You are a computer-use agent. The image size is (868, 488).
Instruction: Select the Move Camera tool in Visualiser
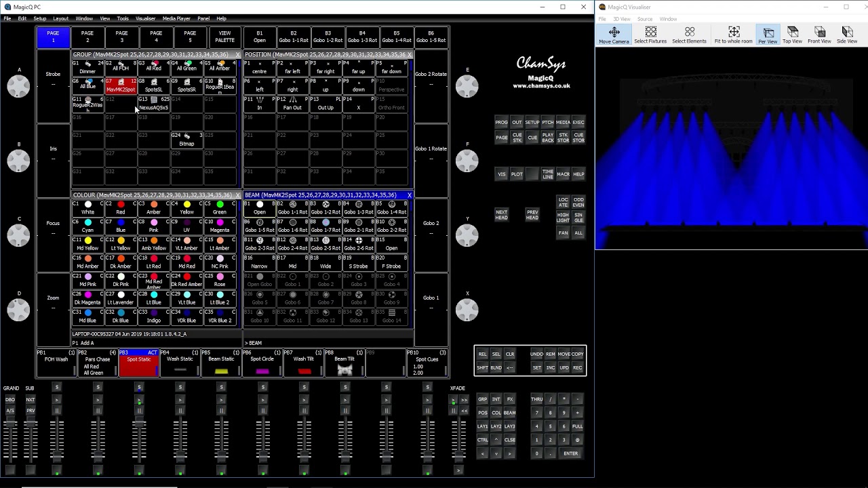click(x=614, y=35)
